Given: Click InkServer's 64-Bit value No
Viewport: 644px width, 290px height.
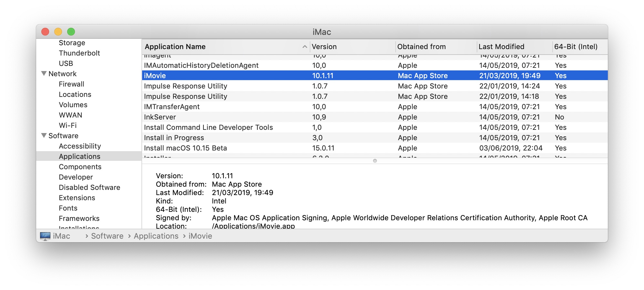Looking at the screenshot, I should 559,117.
